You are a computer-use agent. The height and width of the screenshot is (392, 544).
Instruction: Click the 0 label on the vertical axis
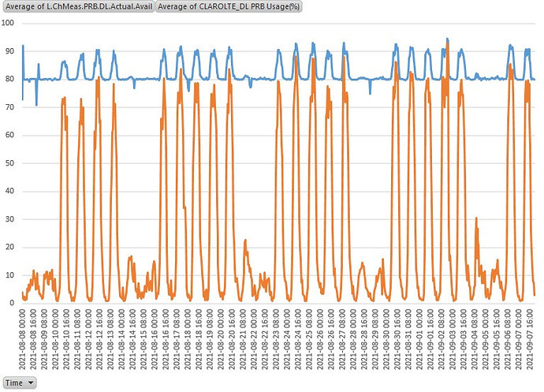[12, 303]
